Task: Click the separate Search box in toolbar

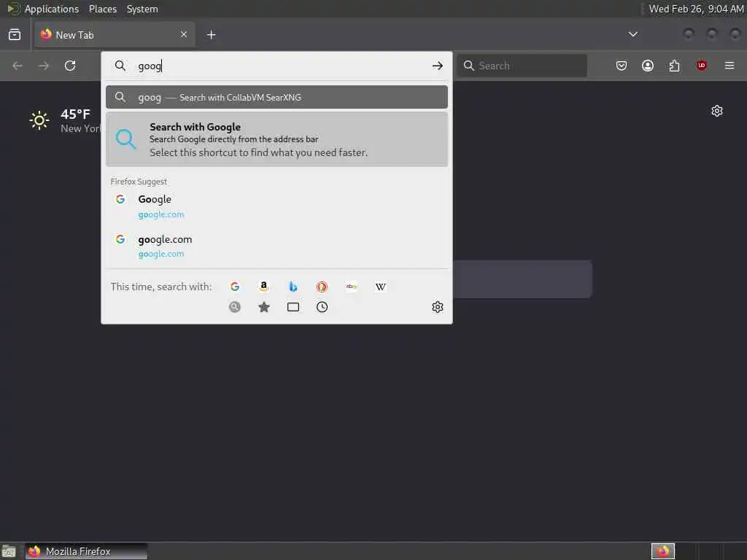Action: click(522, 66)
